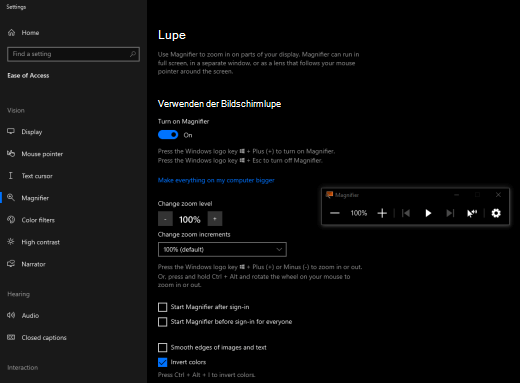This screenshot has height=383, width=520.
Task: Click the Hearing section label
Action: [19, 294]
